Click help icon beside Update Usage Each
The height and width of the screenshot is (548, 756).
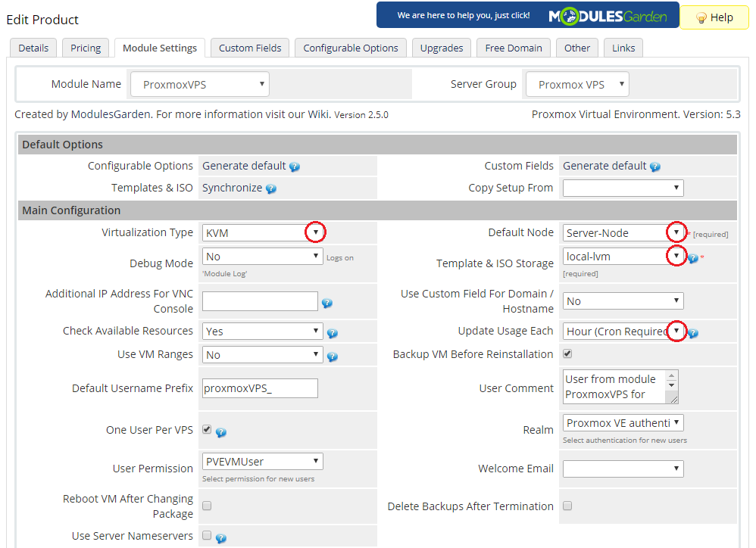click(693, 333)
